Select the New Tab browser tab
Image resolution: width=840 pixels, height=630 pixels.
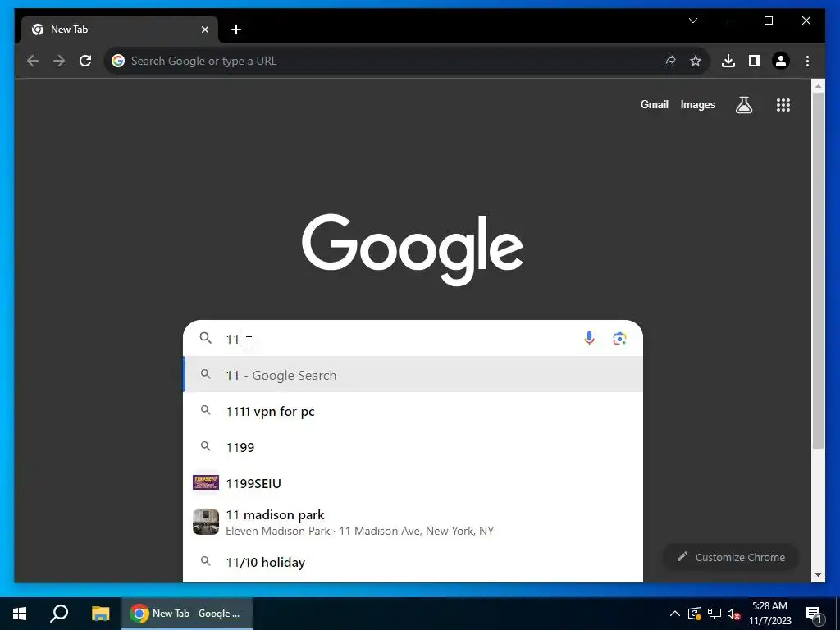click(120, 30)
